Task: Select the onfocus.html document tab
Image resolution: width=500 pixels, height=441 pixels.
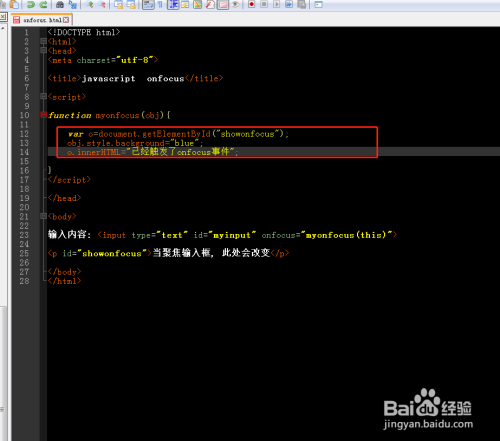Action: click(x=41, y=20)
